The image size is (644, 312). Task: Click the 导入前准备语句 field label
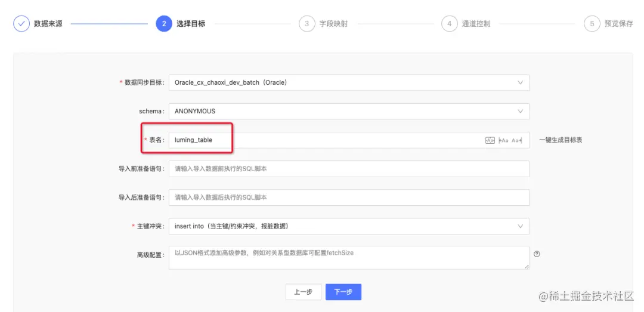tap(142, 169)
